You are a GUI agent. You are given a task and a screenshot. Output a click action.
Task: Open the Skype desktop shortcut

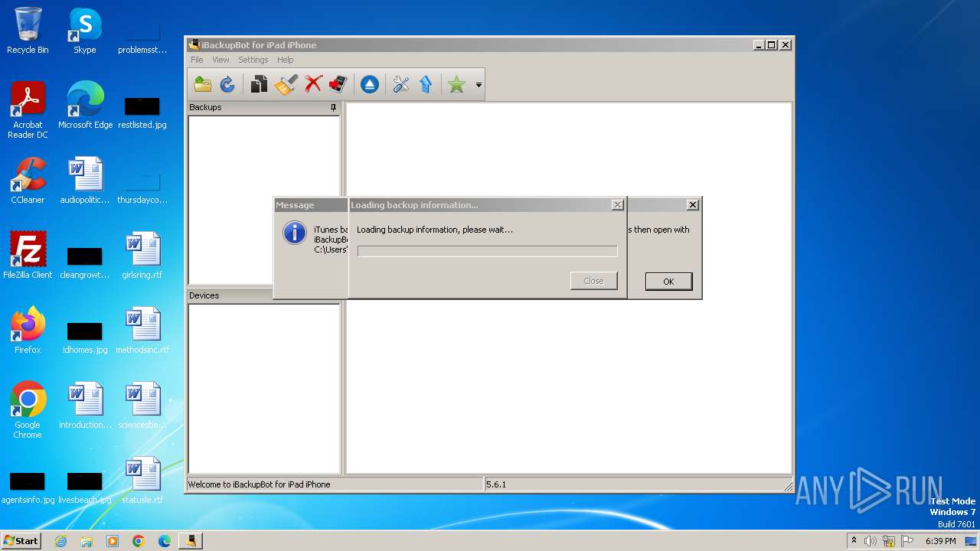(84, 31)
